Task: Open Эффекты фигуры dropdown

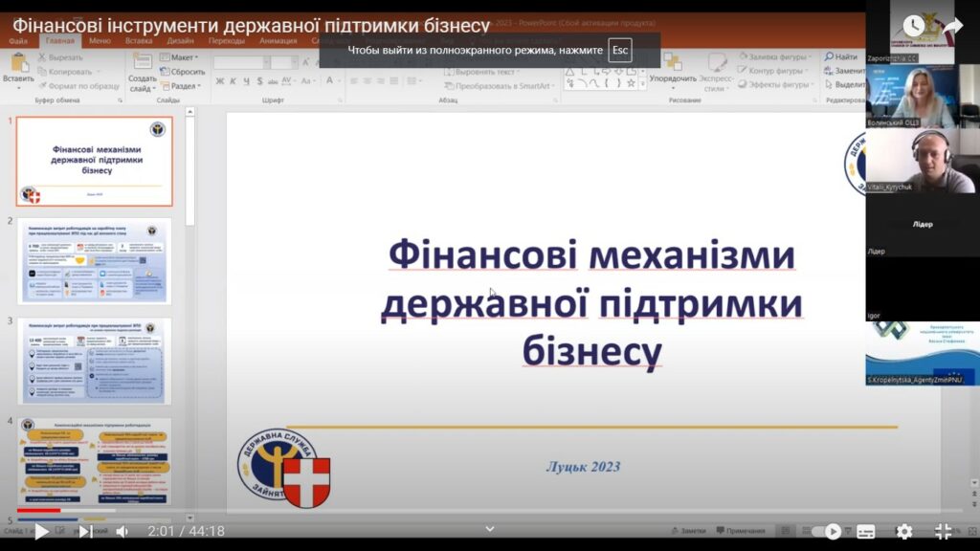Action: coord(775,84)
